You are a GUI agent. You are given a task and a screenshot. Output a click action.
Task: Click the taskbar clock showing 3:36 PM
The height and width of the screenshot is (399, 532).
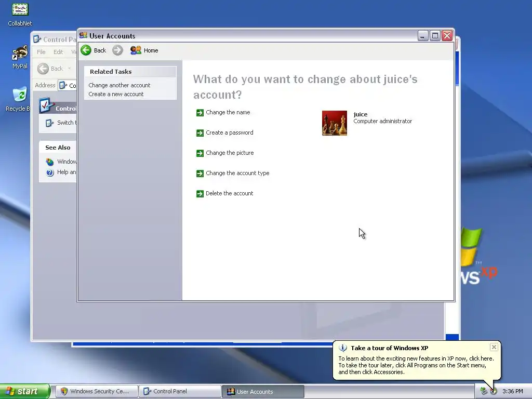[513, 392]
